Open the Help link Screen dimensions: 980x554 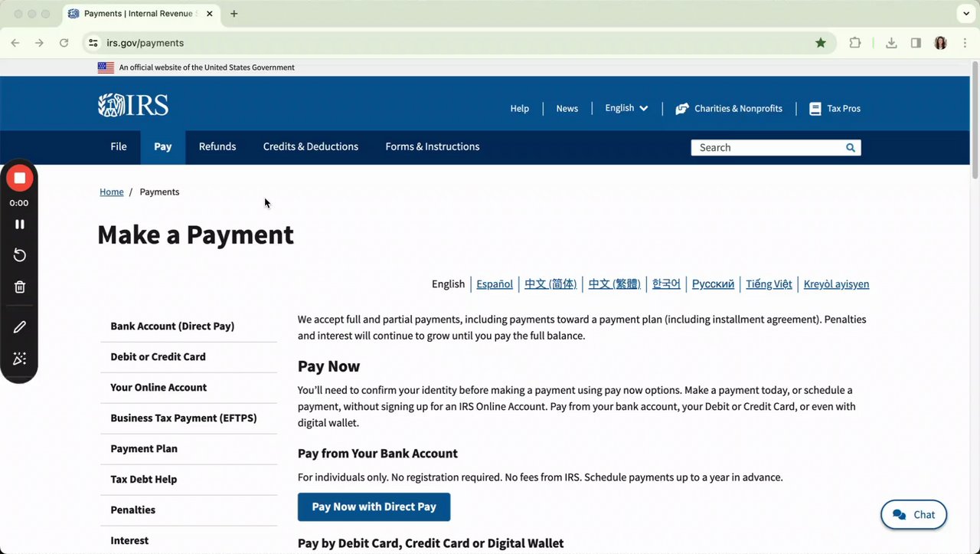[520, 109]
